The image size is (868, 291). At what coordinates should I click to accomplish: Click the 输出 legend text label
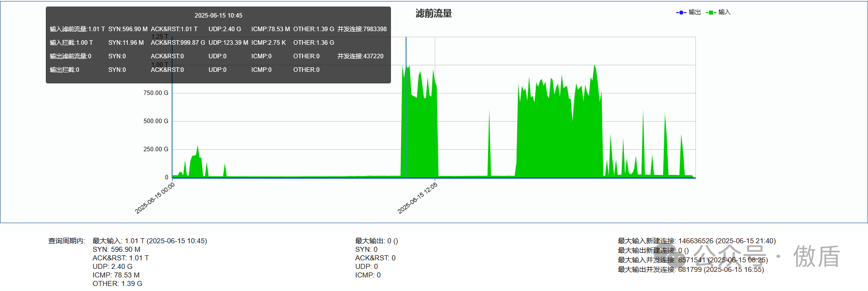695,12
